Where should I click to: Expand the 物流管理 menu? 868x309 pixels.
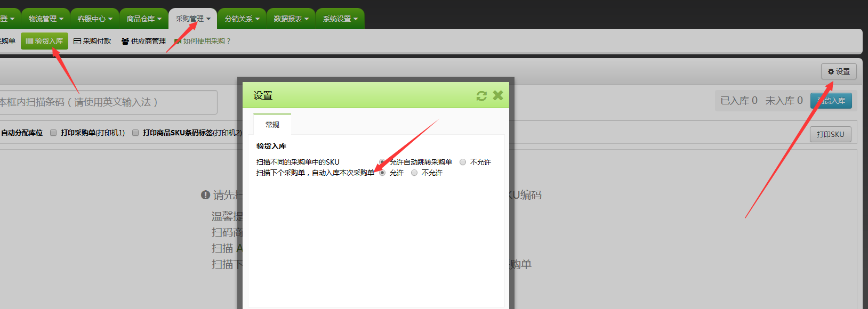coord(46,19)
